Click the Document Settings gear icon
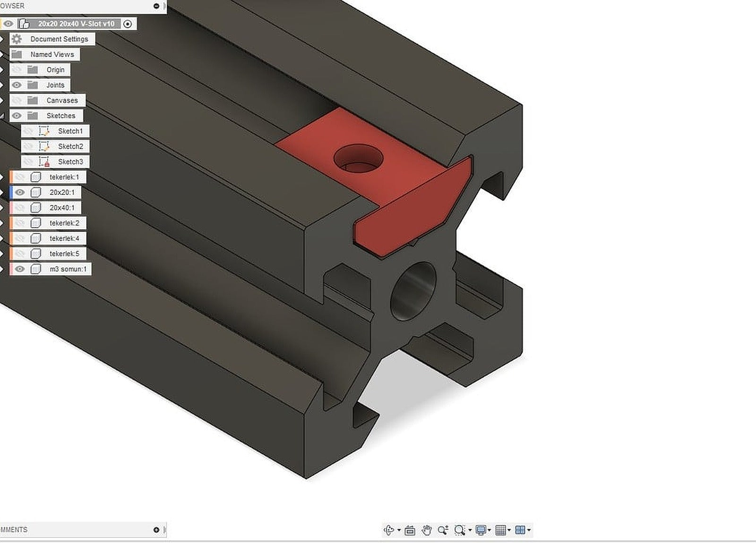The image size is (756, 543). [x=17, y=39]
